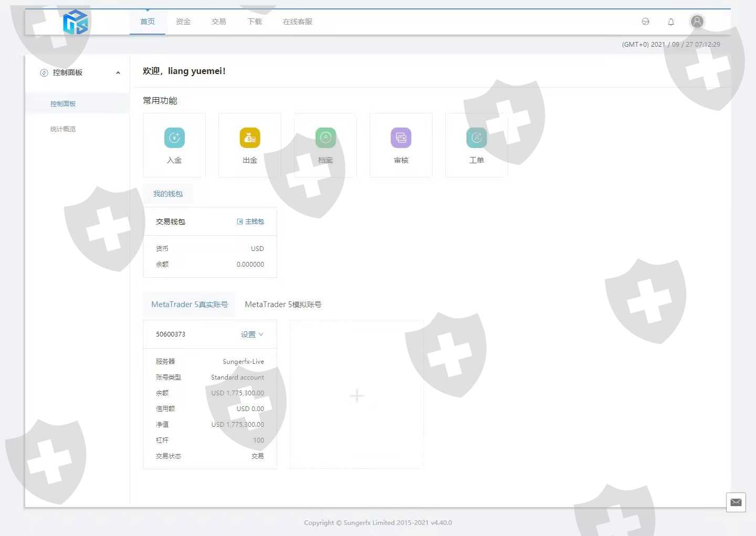Viewport: 756px width, 536px height.
Task: Click the 出金 withdrawal icon
Action: [250, 138]
